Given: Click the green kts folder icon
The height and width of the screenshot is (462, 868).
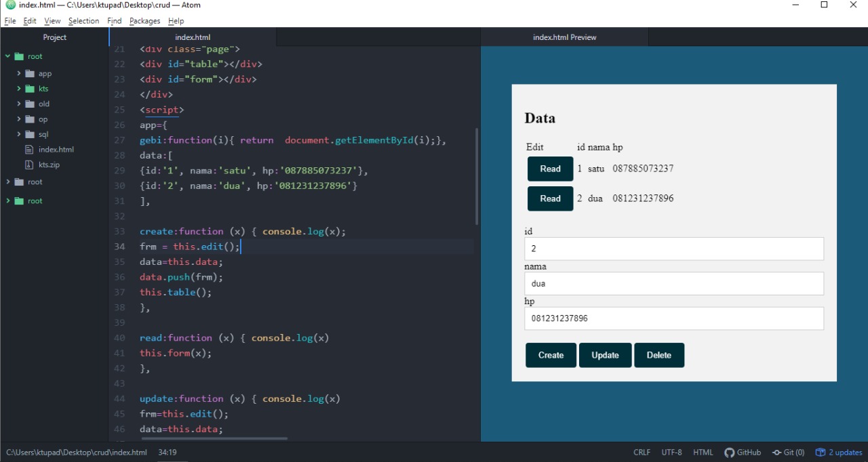Looking at the screenshot, I should click(x=30, y=89).
